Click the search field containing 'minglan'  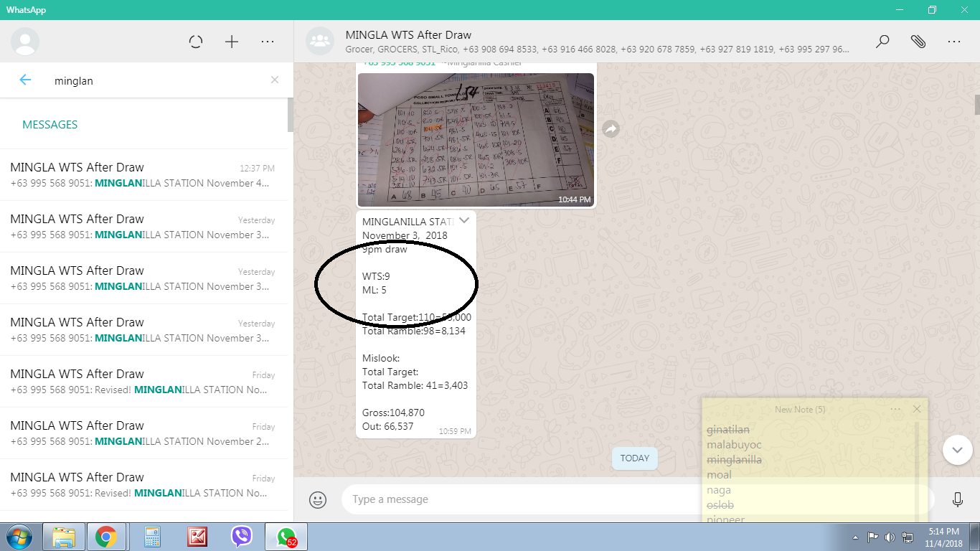pos(158,81)
